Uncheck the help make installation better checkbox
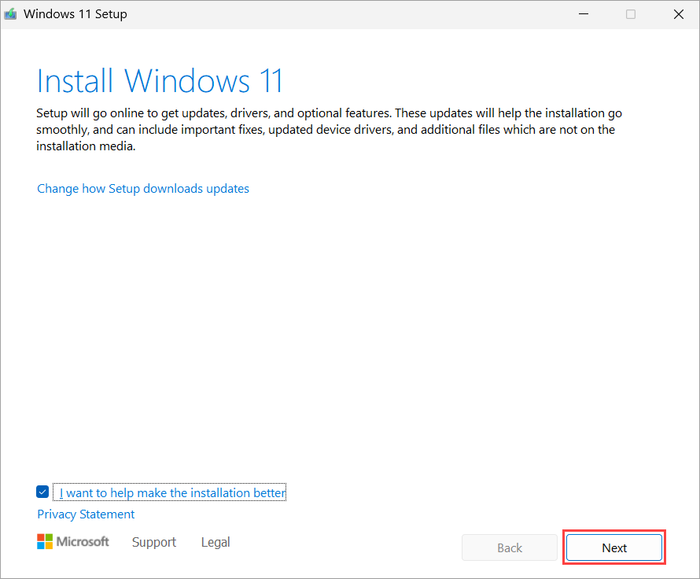700x579 pixels. 42,492
